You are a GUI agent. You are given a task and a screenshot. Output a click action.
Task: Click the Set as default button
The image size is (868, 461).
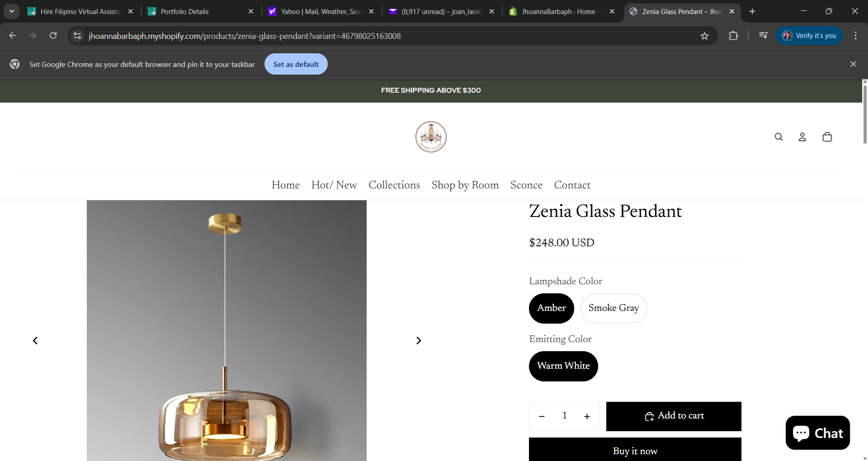pyautogui.click(x=296, y=64)
